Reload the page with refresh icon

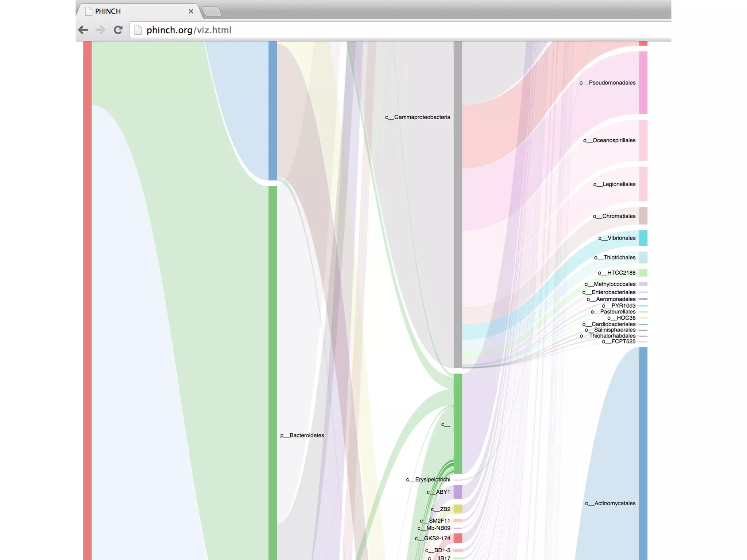click(x=118, y=30)
